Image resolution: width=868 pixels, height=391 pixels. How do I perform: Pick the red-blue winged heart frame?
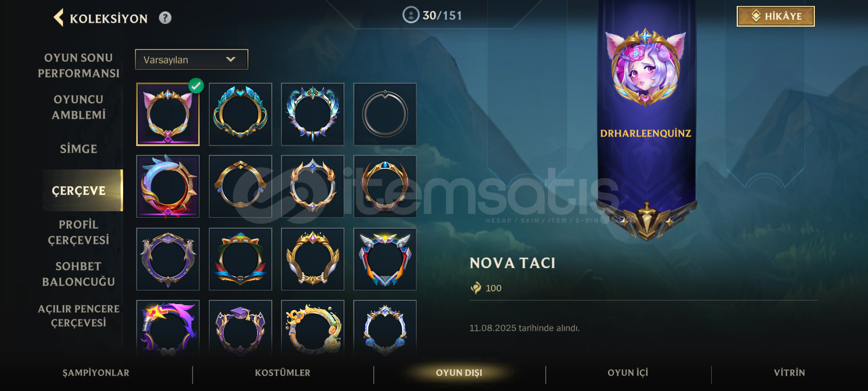click(385, 259)
